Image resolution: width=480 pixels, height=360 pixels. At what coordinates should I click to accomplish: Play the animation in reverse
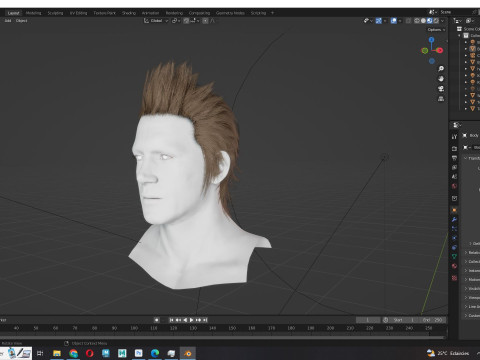(185, 320)
